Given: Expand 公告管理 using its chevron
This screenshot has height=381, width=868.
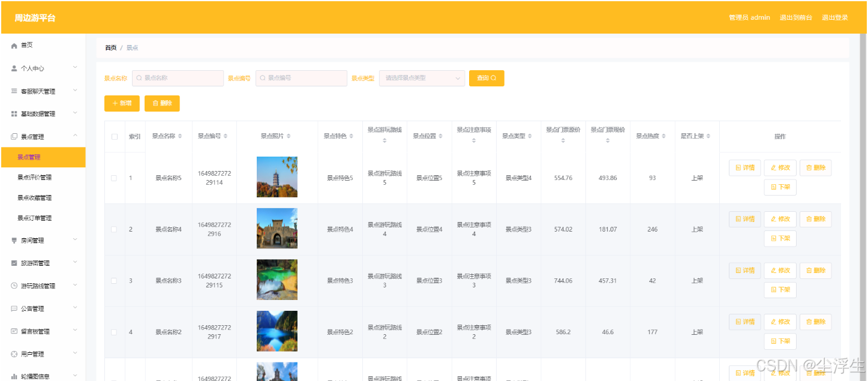Looking at the screenshot, I should (75, 308).
